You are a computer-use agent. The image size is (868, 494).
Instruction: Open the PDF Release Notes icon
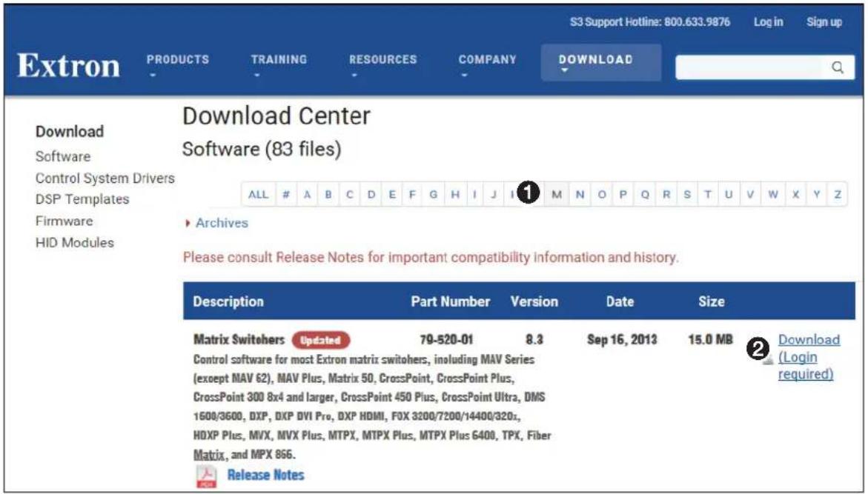pyautogui.click(x=207, y=475)
